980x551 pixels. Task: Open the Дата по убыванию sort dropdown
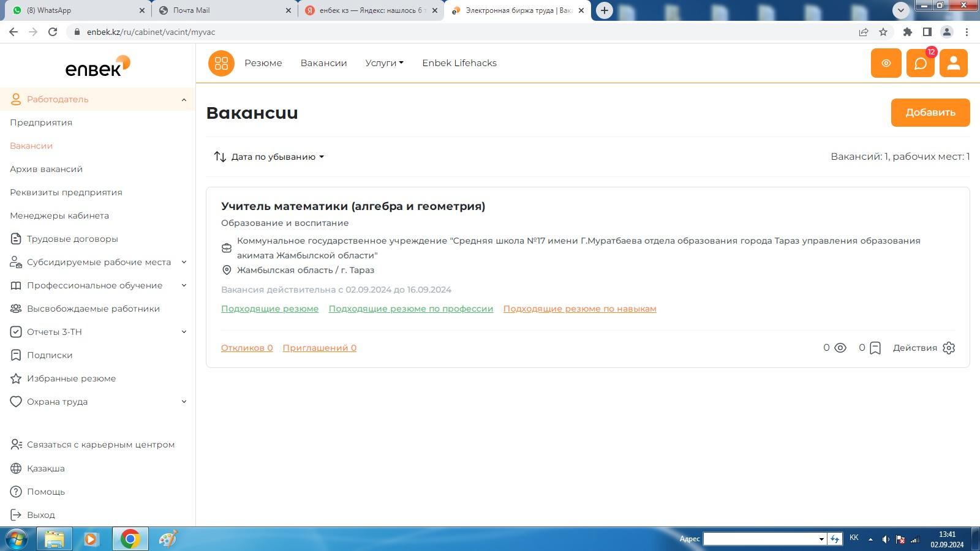click(x=269, y=157)
